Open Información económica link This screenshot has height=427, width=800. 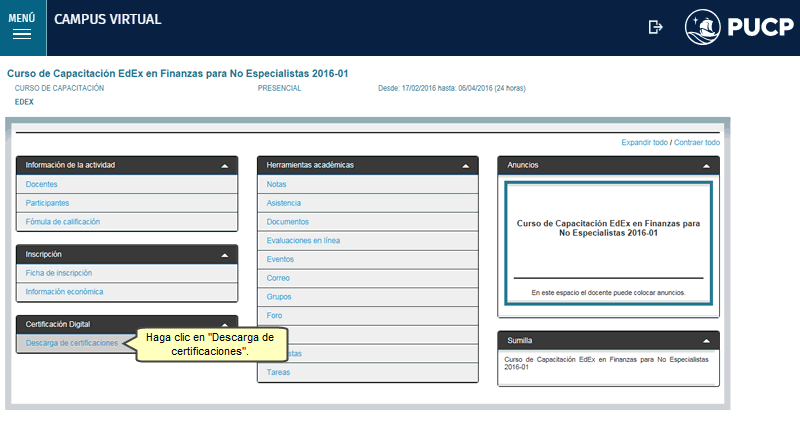(64, 292)
